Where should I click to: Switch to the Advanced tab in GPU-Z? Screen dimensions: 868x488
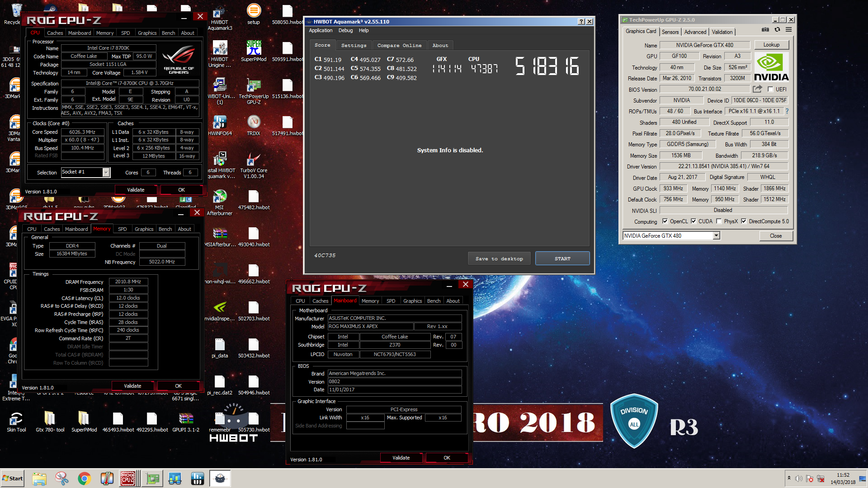pos(695,32)
